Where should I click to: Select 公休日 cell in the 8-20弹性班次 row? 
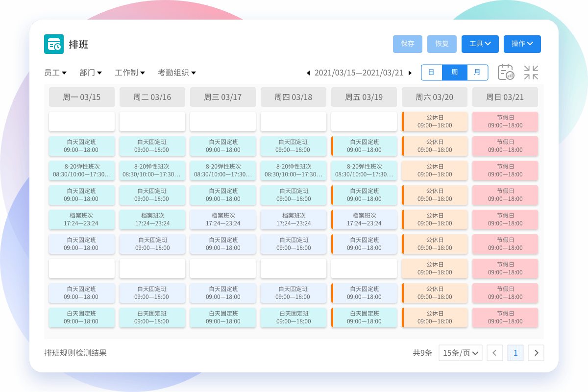click(435, 171)
